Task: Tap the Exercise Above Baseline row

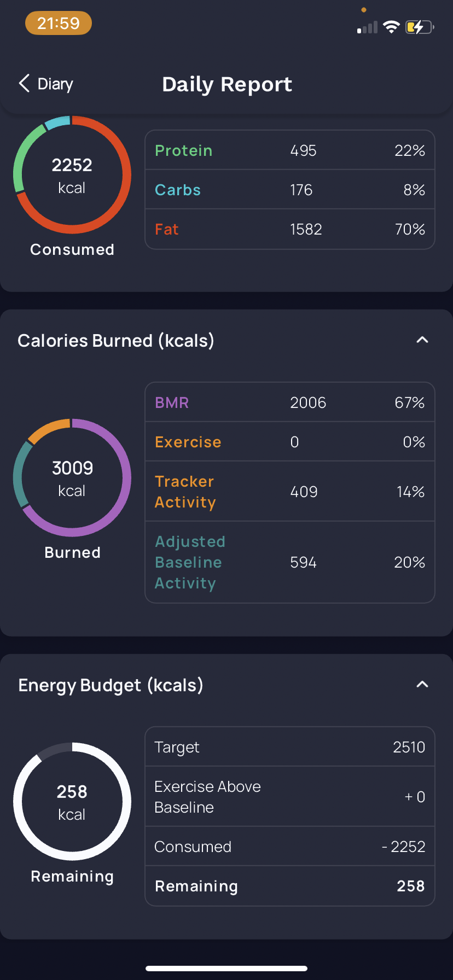Action: (290, 797)
